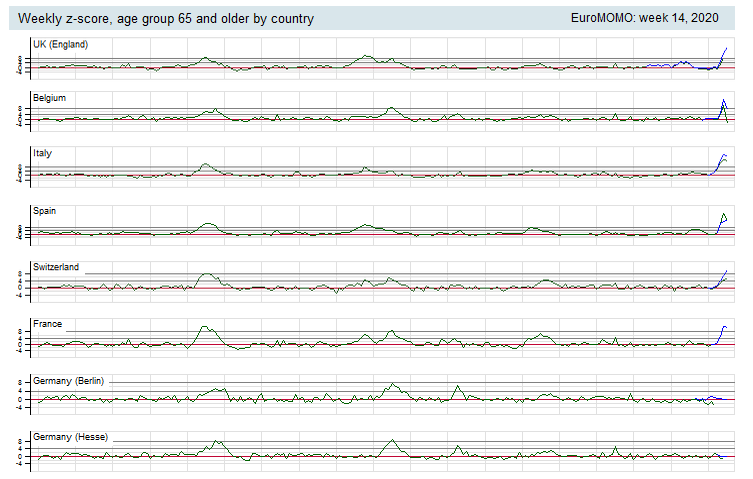Image resolution: width=753 pixels, height=479 pixels.
Task: Click the Spain country label
Action: (x=46, y=211)
